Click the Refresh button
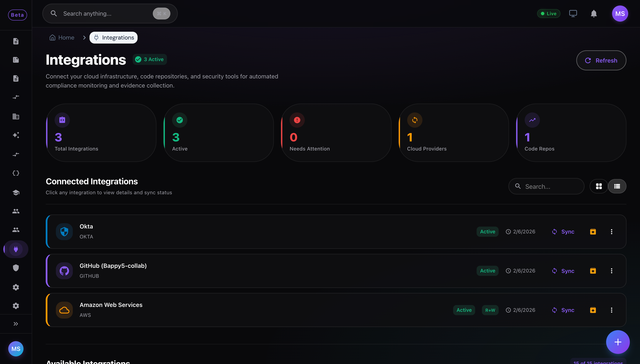Image resolution: width=640 pixels, height=364 pixels. (601, 60)
